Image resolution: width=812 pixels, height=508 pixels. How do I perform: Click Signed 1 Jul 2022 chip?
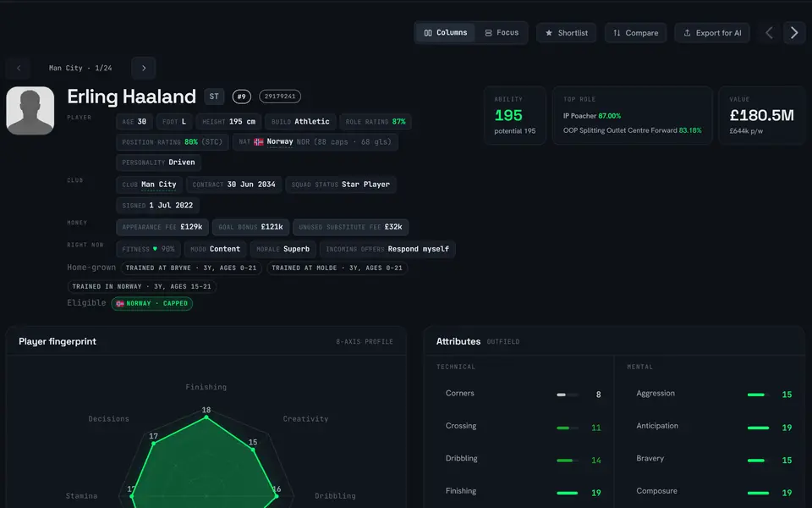pos(157,205)
